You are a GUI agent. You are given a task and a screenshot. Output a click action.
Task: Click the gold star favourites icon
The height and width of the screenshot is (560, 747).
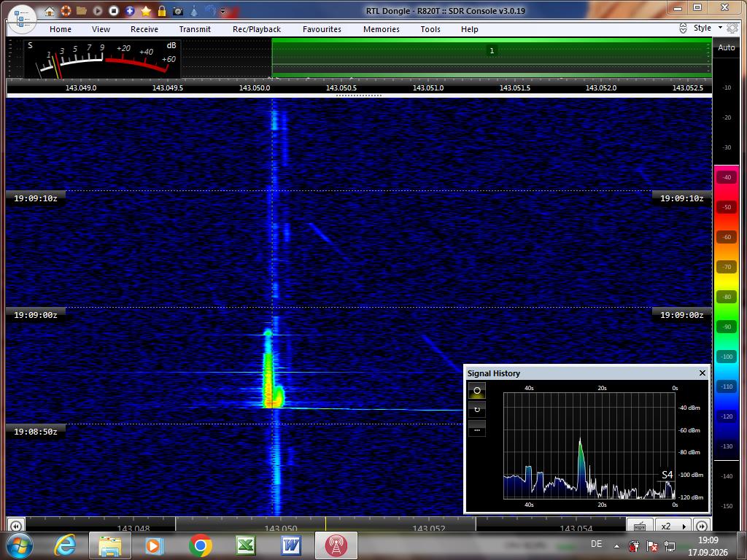pos(146,10)
